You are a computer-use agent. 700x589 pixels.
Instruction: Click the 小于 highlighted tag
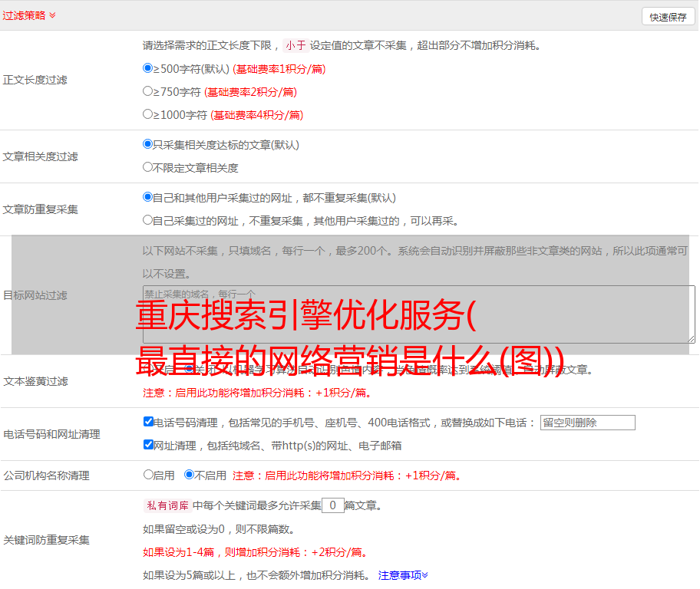point(296,45)
